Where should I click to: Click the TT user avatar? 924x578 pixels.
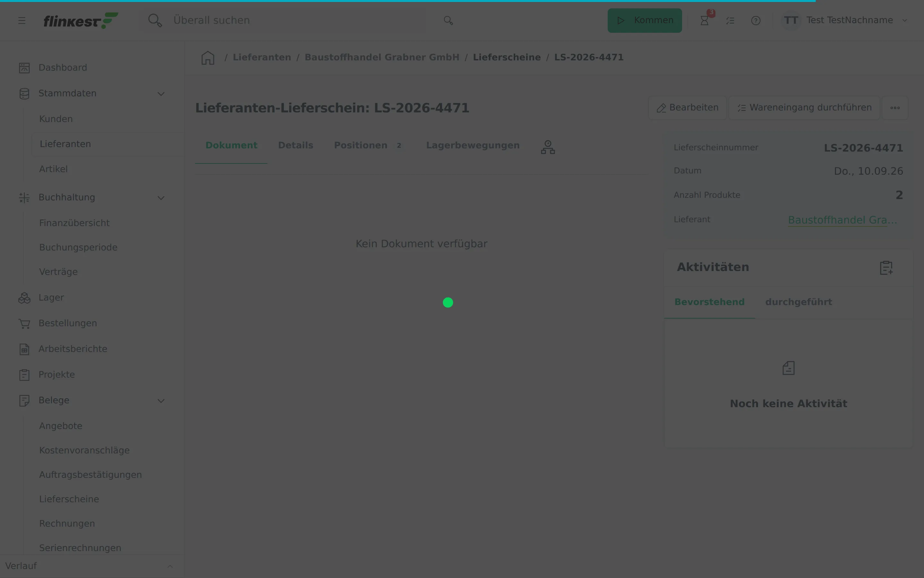(791, 20)
